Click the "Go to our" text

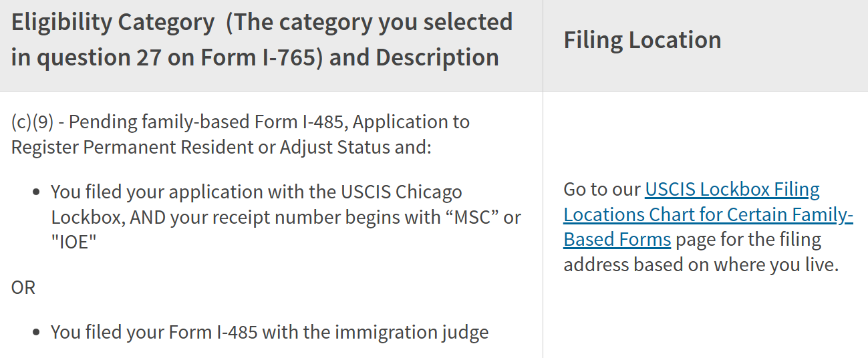[x=602, y=190]
